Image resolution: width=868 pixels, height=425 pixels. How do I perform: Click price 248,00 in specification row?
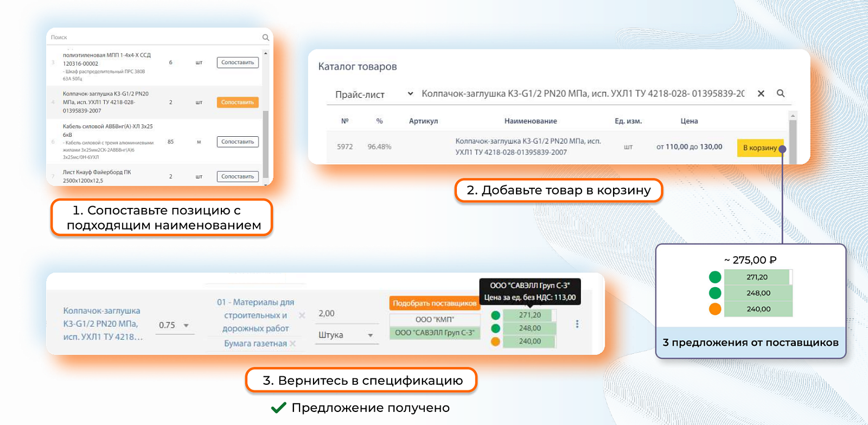(x=529, y=328)
